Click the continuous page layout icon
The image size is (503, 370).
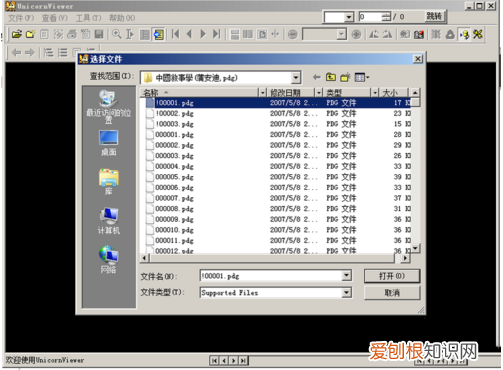235,34
